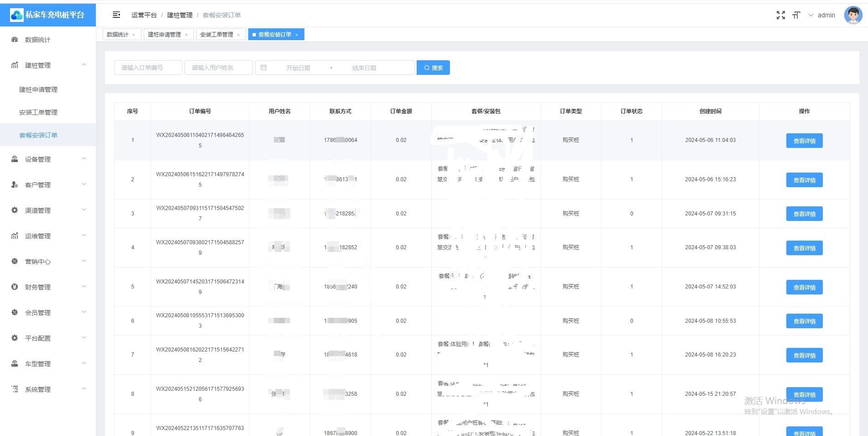Expand the 系统管理 menu chevron

pyautogui.click(x=84, y=389)
